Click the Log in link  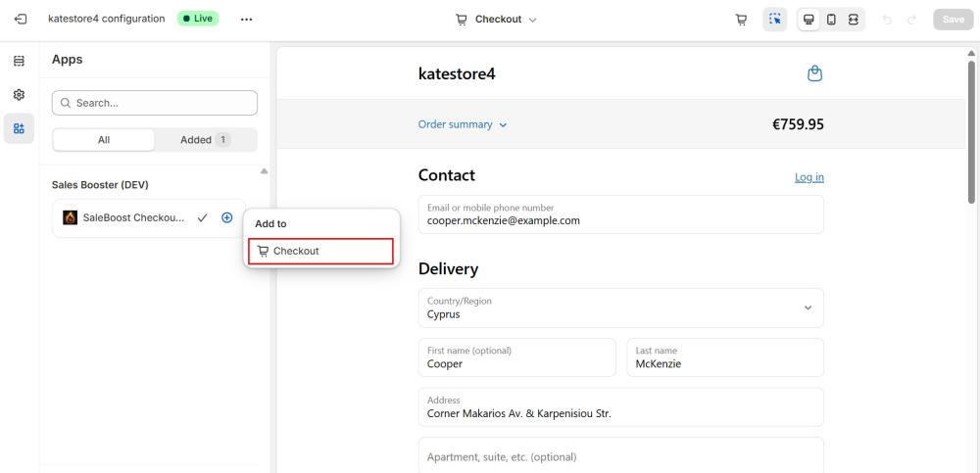(x=808, y=177)
